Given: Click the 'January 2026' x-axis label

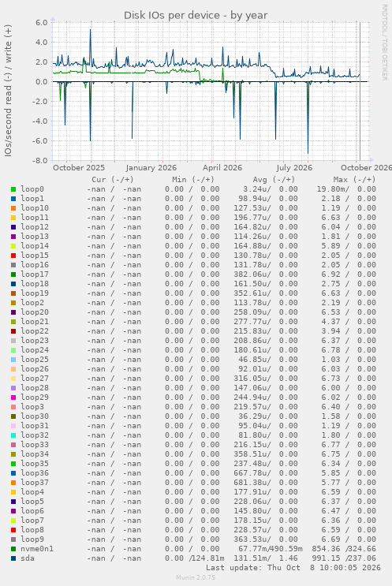Looking at the screenshot, I should pos(151,168).
